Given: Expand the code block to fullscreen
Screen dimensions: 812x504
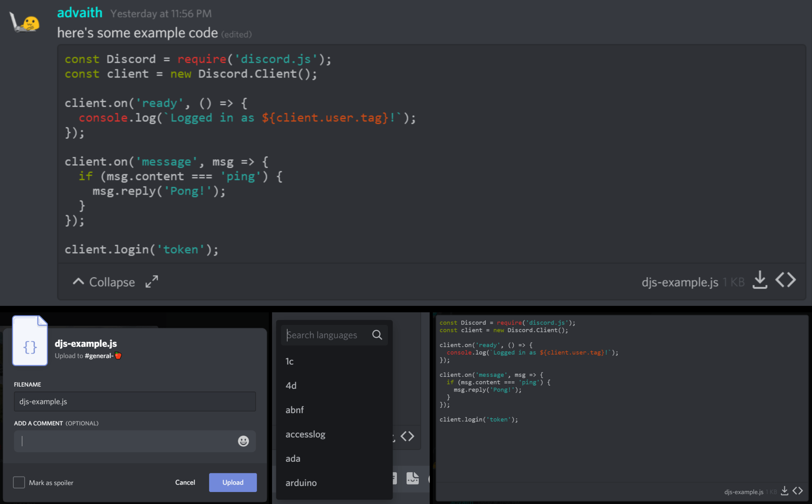Looking at the screenshot, I should (152, 281).
